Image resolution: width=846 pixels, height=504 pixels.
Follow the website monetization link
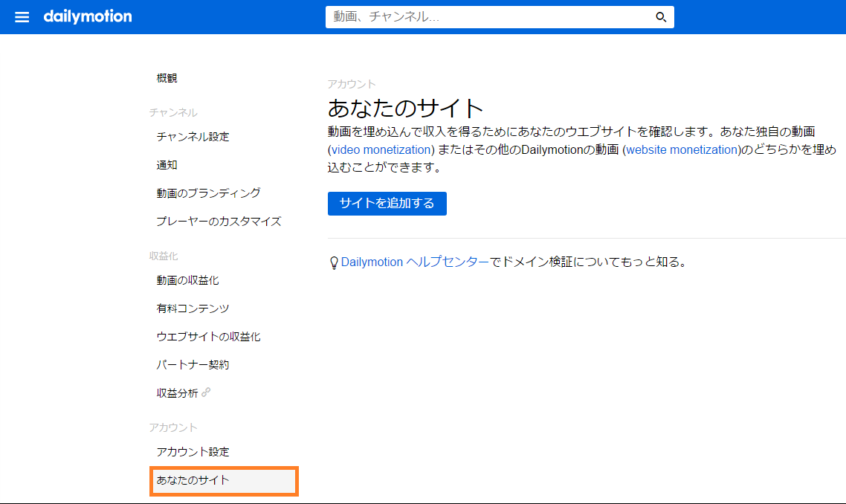[682, 149]
